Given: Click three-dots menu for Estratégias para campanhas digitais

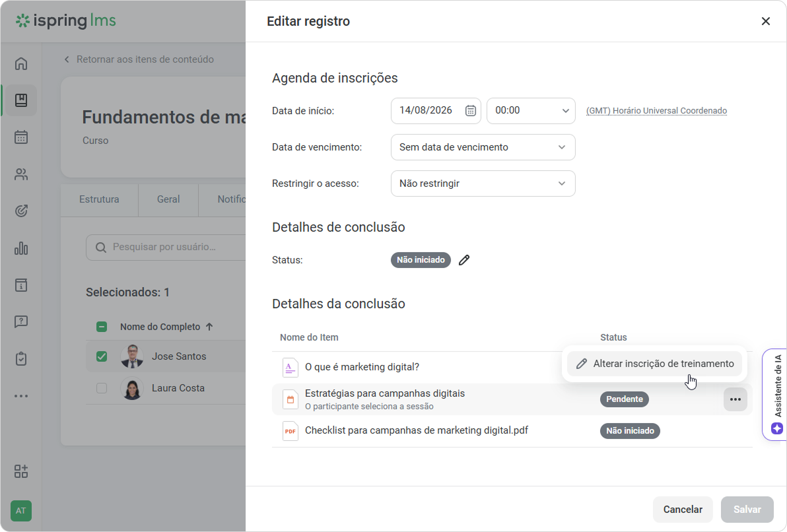Looking at the screenshot, I should click(x=736, y=399).
